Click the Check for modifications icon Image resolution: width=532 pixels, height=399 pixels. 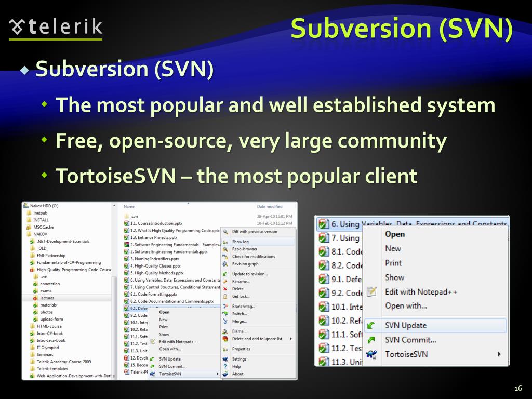coord(225,257)
